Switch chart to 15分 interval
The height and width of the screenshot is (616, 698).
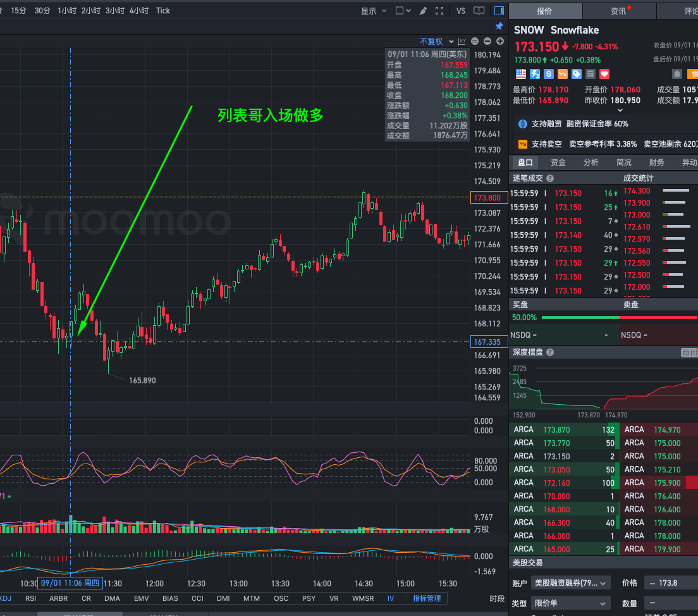pyautogui.click(x=19, y=11)
